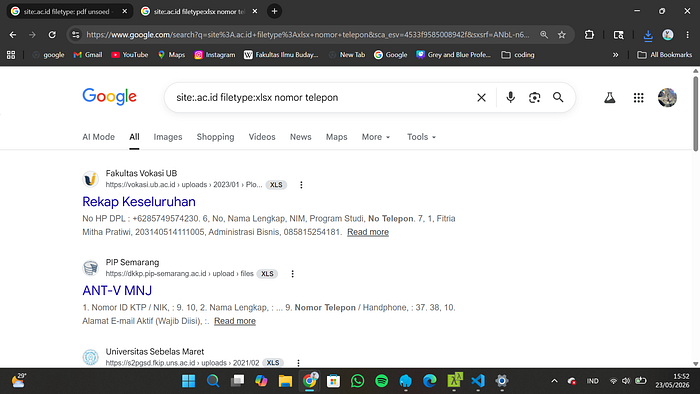Open Chrome profile avatar in toolbar
This screenshot has width=700, height=394.
coord(668,35)
